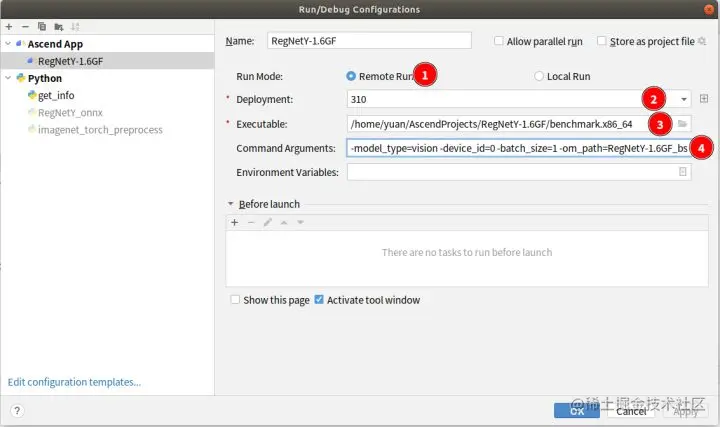The height and width of the screenshot is (427, 720).
Task: Remove before launch task minus icon
Action: (251, 222)
